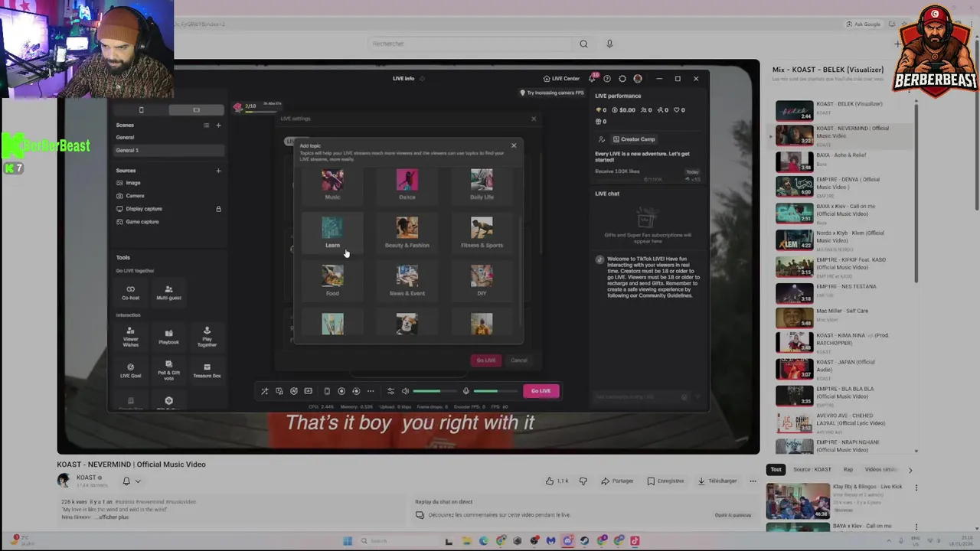This screenshot has width=980, height=551.
Task: Select the Game capture source
Action: (x=168, y=222)
